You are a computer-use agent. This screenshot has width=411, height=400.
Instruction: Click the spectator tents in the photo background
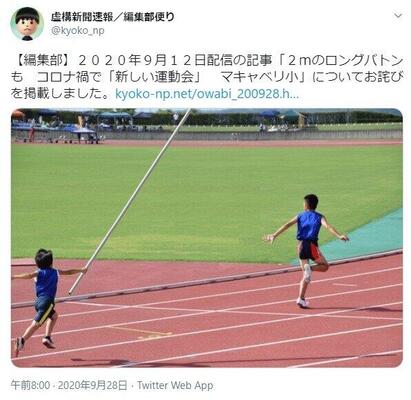click(83, 128)
